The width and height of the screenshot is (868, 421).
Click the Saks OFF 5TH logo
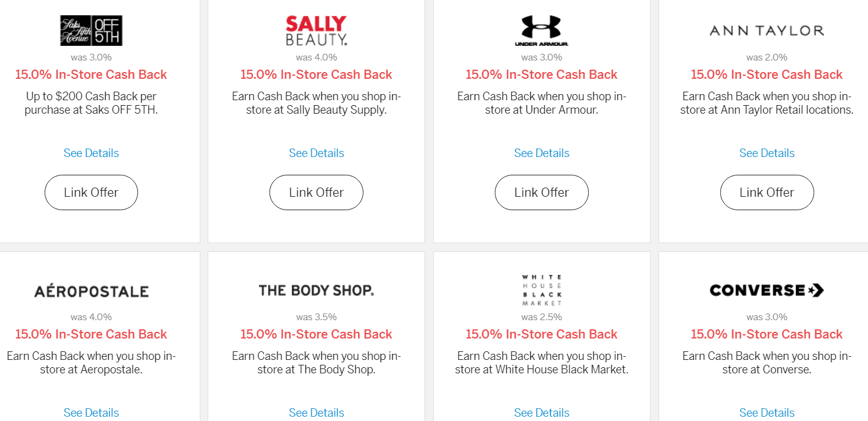coord(91,31)
